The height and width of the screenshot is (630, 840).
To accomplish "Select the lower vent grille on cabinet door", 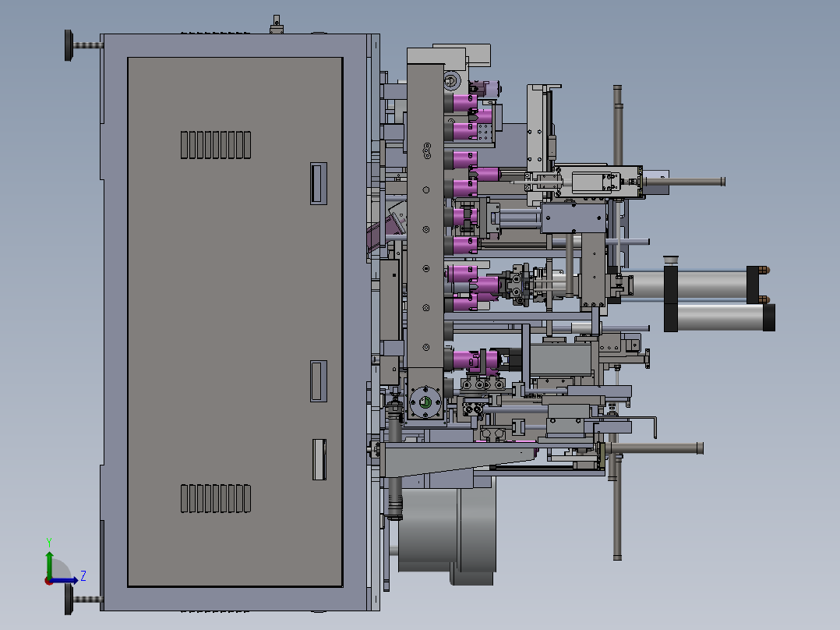I will point(216,499).
